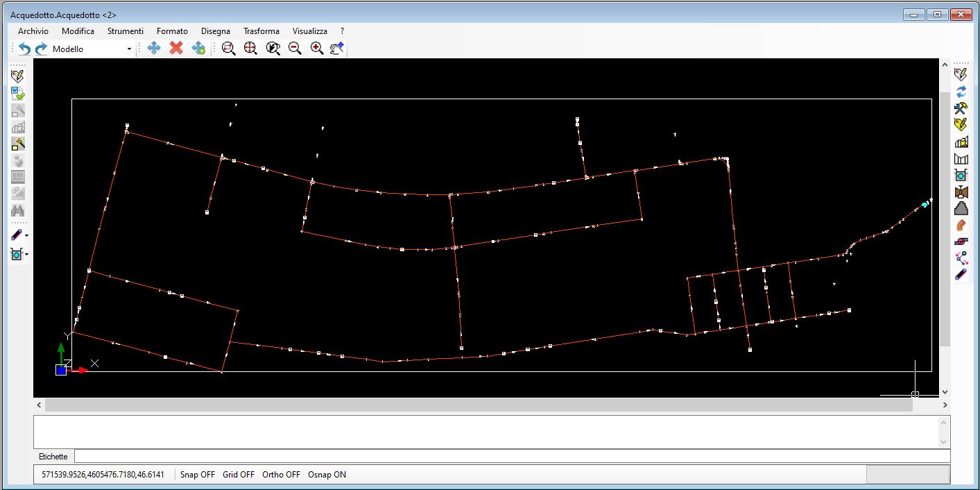Select the pipe segment icon in right toolbar
The image size is (980, 490).
pos(961,275)
